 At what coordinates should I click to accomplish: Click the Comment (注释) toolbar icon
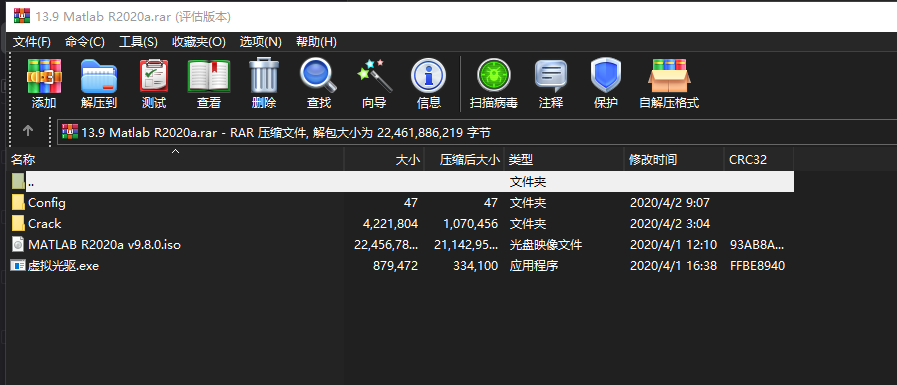point(551,76)
